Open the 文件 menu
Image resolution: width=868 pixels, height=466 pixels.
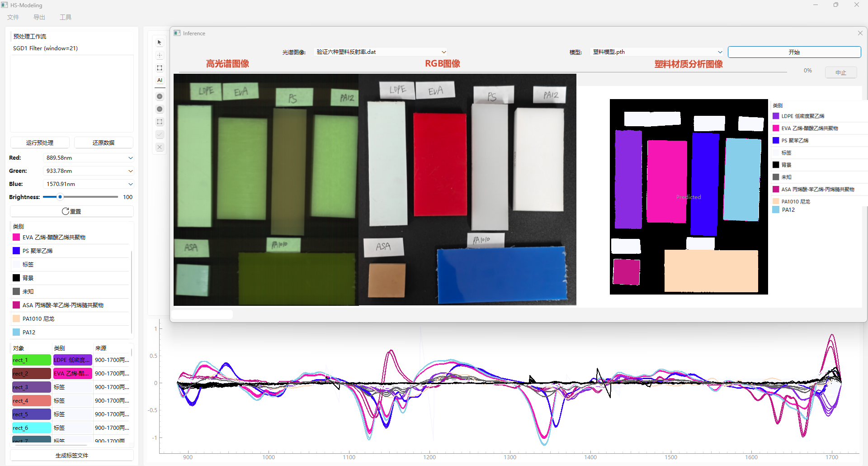tap(13, 17)
